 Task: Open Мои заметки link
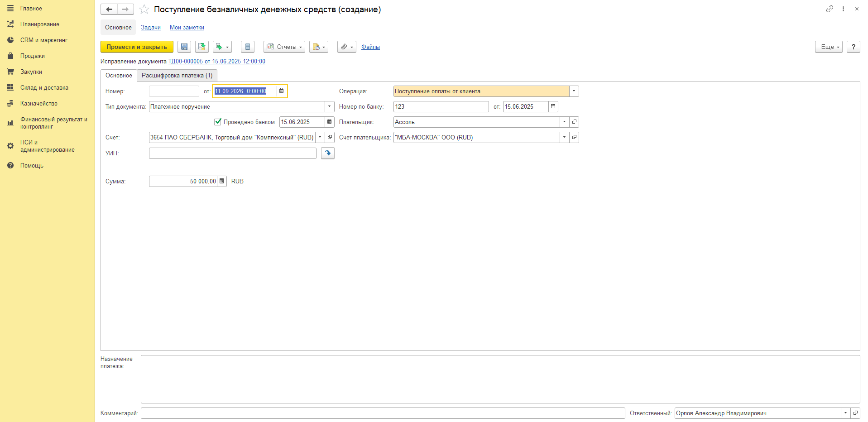point(187,27)
